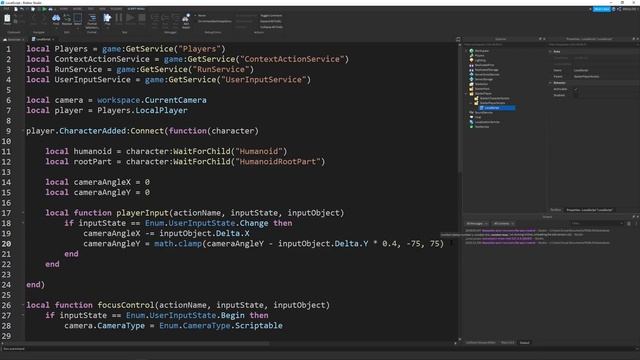Click the Properties filter search field
The width and height of the screenshot is (640, 360).
click(x=592, y=44)
